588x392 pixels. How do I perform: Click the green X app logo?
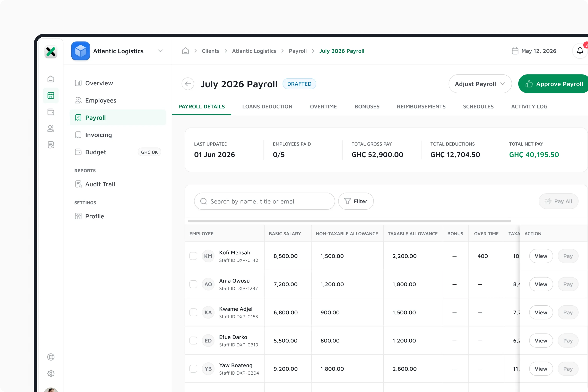tap(51, 52)
